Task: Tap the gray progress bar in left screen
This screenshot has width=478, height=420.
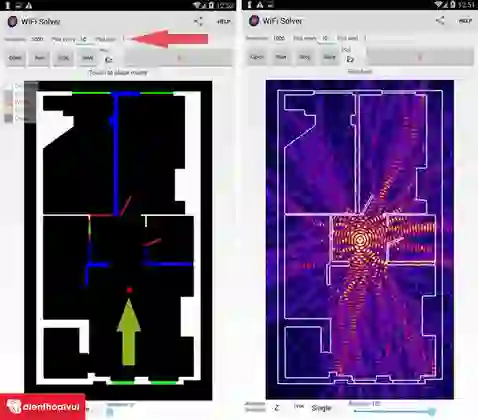Action: (x=179, y=58)
